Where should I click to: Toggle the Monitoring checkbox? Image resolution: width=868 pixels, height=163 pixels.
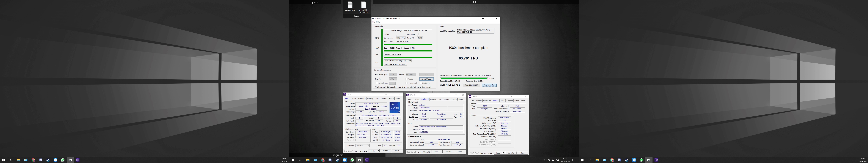421,83
